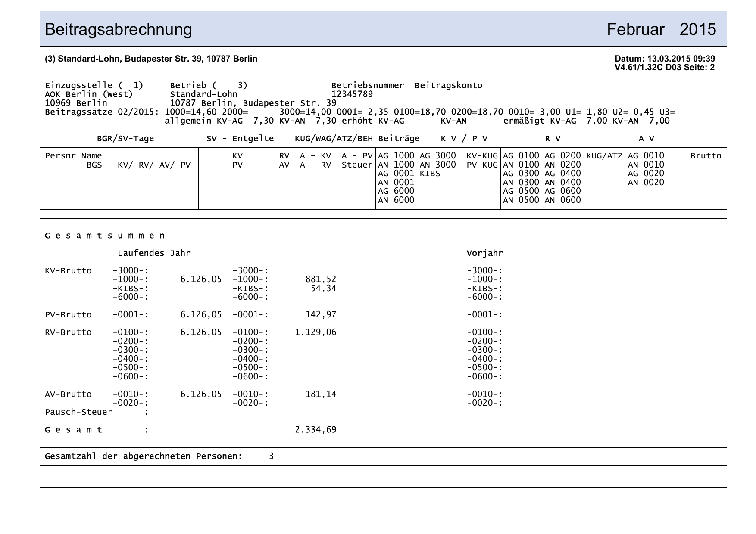756x534 pixels.
Task: Select the Betriebsnummer value 12345789
Action: (352, 94)
